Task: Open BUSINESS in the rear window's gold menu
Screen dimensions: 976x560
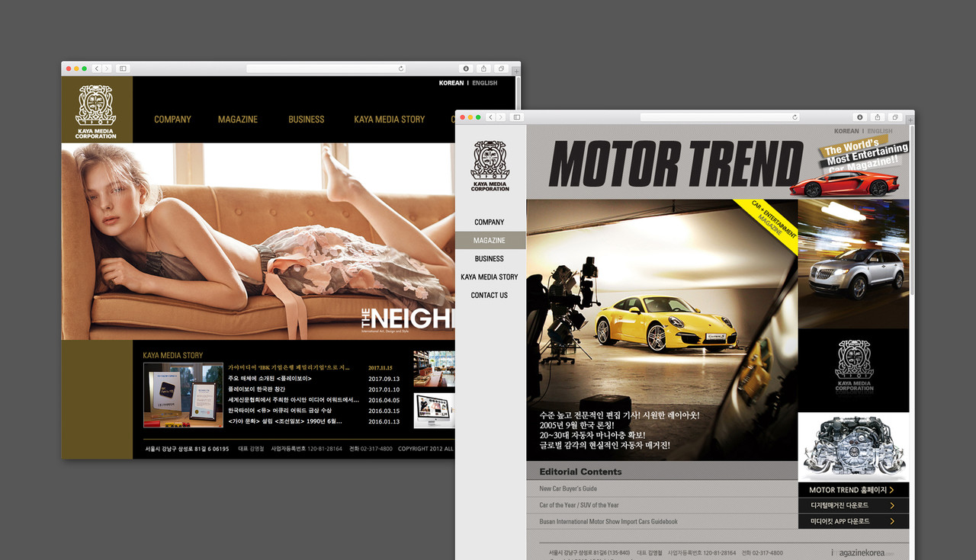Action: pos(307,120)
